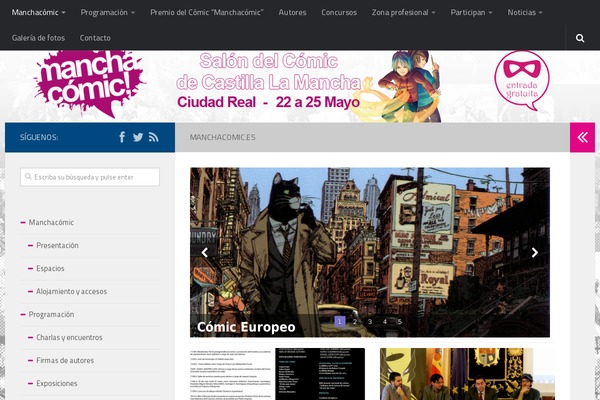Open the Concursos menu item
The image size is (600, 400).
[x=339, y=12]
